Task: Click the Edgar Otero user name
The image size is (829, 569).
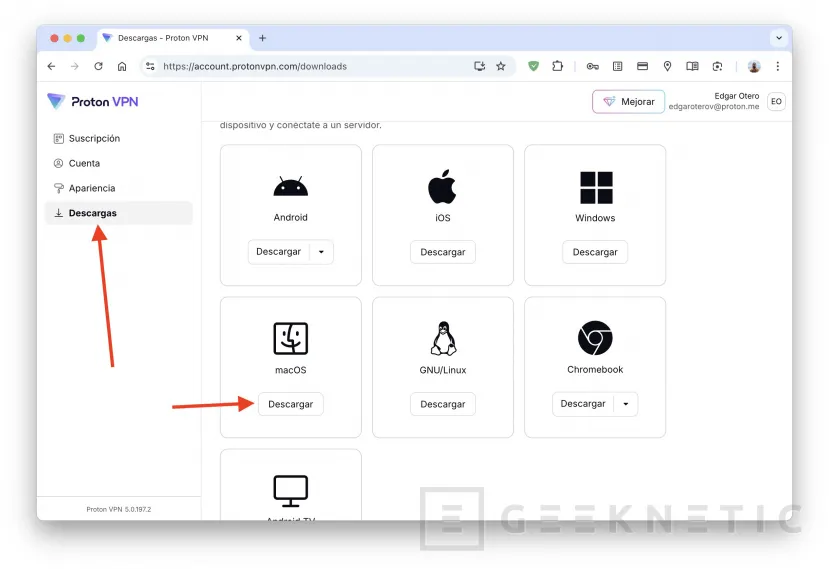Action: point(736,96)
